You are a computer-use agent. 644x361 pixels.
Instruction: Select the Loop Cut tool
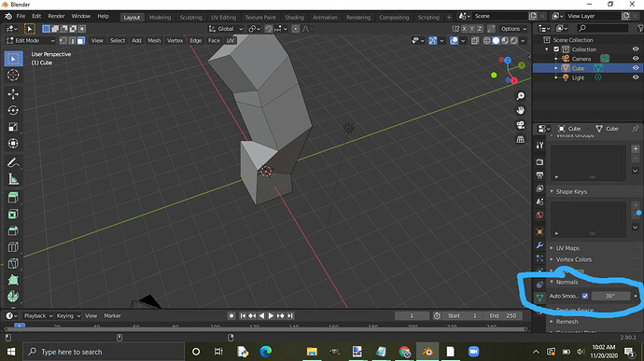coord(13,247)
